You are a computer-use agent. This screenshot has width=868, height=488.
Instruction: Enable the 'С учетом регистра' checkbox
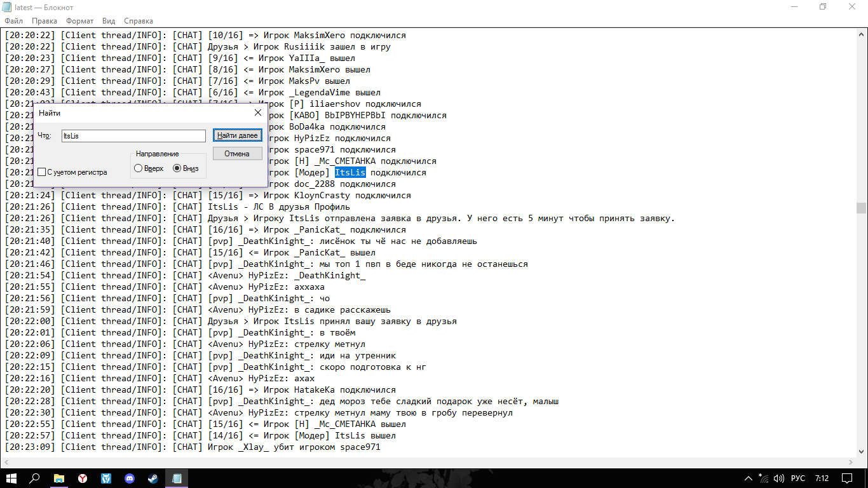[x=42, y=172]
